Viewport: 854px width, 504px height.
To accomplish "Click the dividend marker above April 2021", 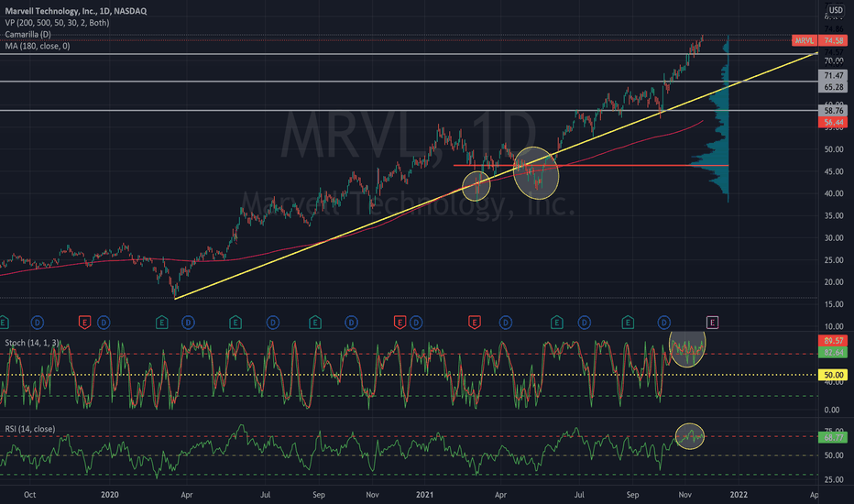I will pos(506,323).
